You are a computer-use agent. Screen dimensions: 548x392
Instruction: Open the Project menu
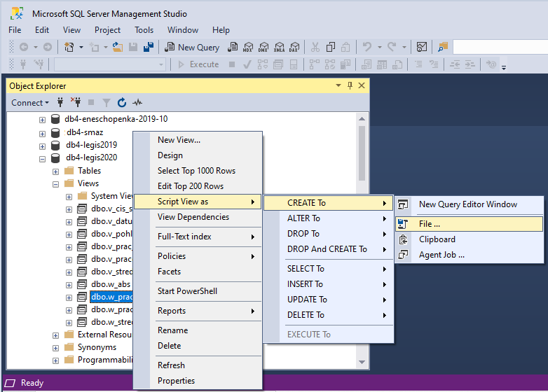pos(107,30)
